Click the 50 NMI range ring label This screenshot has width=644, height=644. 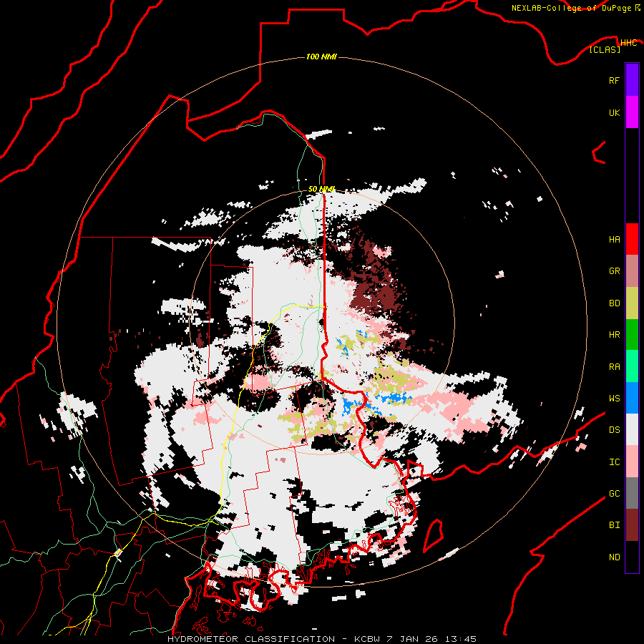[321, 189]
